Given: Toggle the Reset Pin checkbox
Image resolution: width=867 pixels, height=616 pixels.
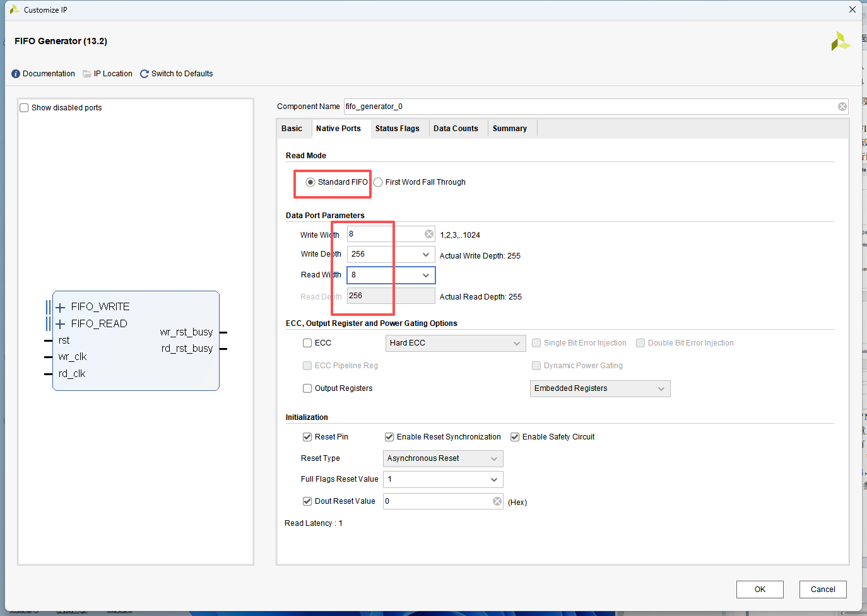Looking at the screenshot, I should click(x=307, y=437).
